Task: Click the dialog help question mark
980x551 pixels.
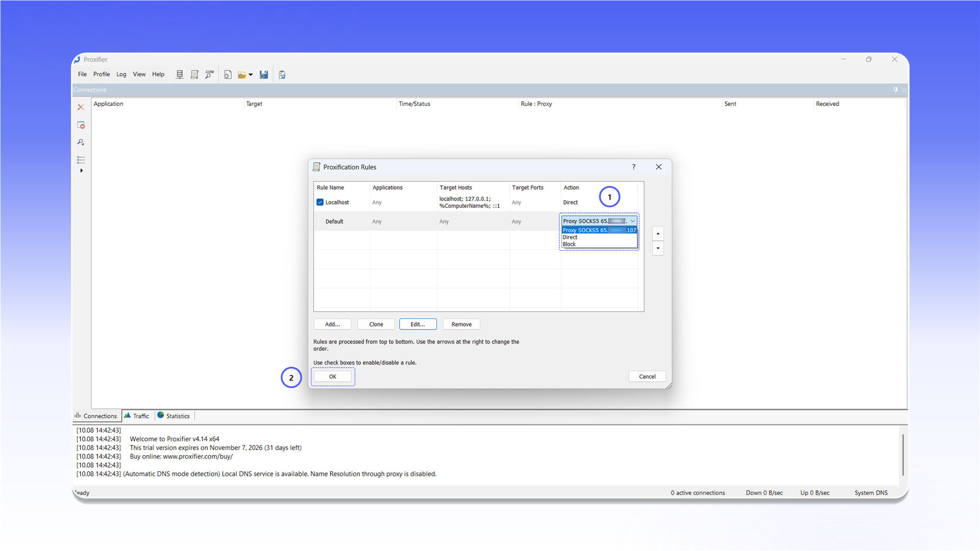Action: (633, 167)
